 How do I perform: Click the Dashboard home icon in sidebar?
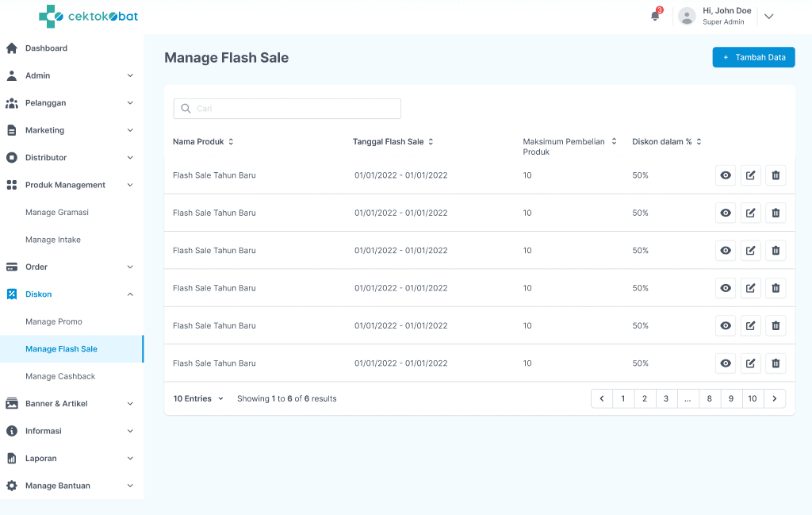tap(12, 48)
